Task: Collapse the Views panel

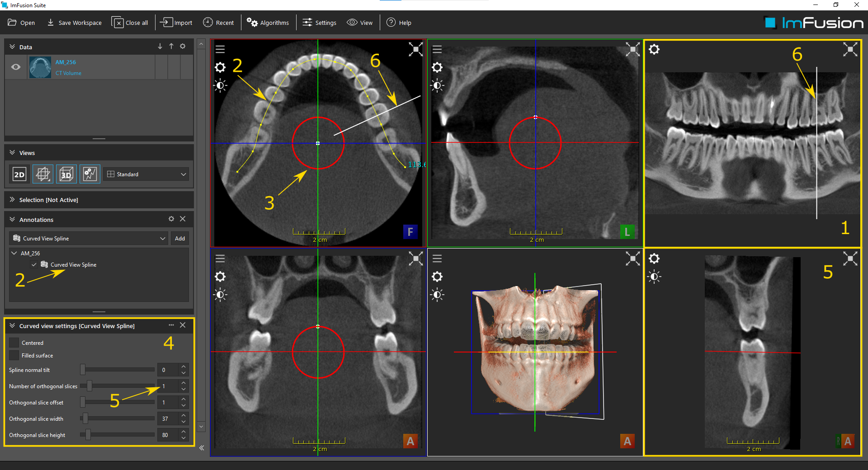Action: (12, 153)
